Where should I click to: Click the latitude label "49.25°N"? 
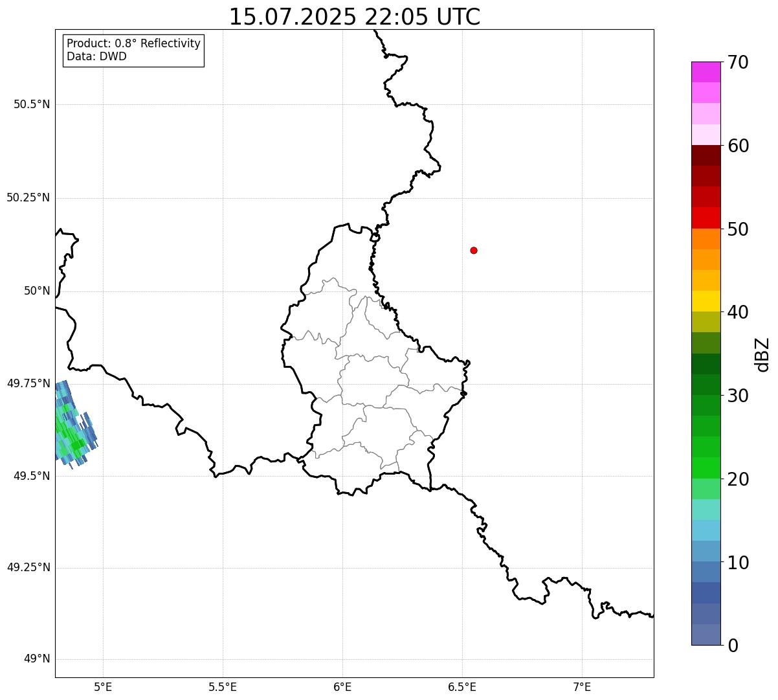pos(28,567)
